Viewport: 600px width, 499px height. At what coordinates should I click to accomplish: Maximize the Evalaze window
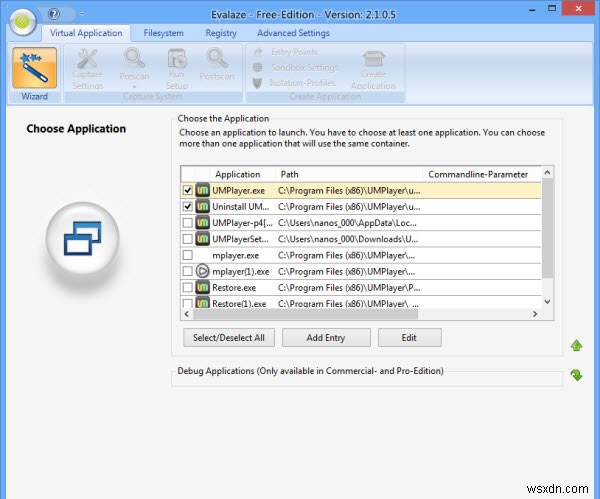[552, 9]
